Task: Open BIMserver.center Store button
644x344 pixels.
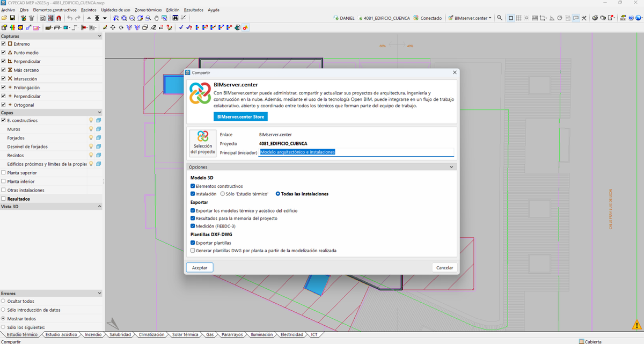Action: pos(240,116)
